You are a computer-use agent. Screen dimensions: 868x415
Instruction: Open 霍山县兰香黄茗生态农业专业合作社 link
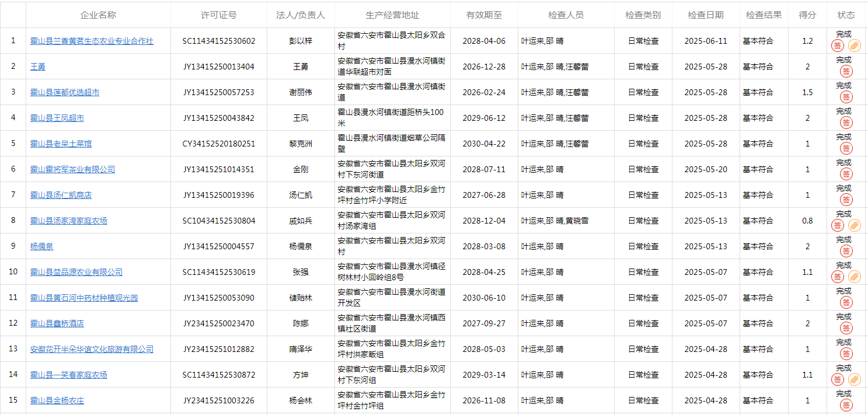[92, 41]
